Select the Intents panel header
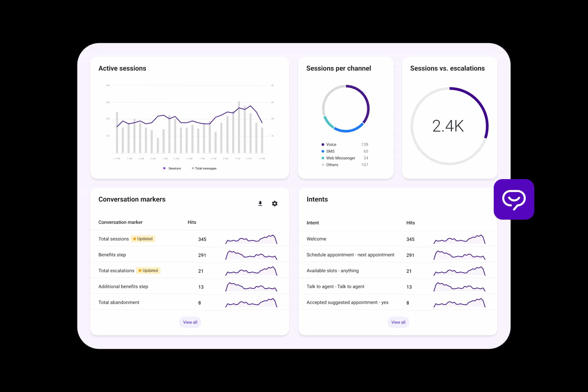 tap(317, 199)
